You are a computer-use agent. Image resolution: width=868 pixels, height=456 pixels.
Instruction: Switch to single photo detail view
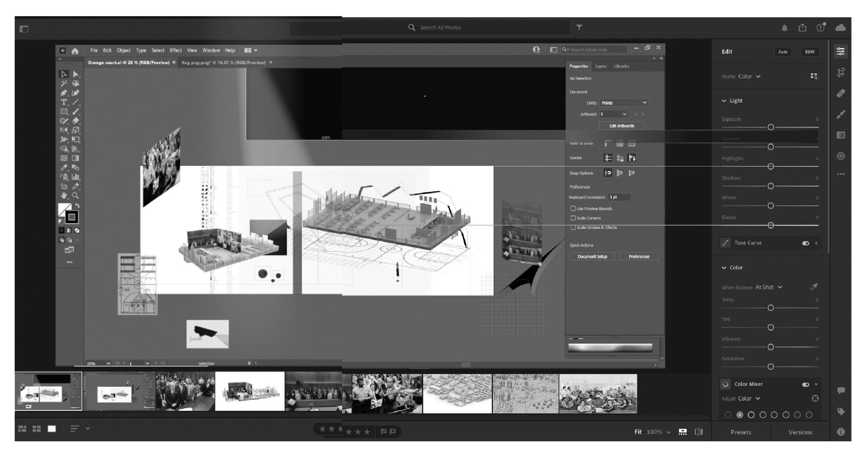coord(52,429)
